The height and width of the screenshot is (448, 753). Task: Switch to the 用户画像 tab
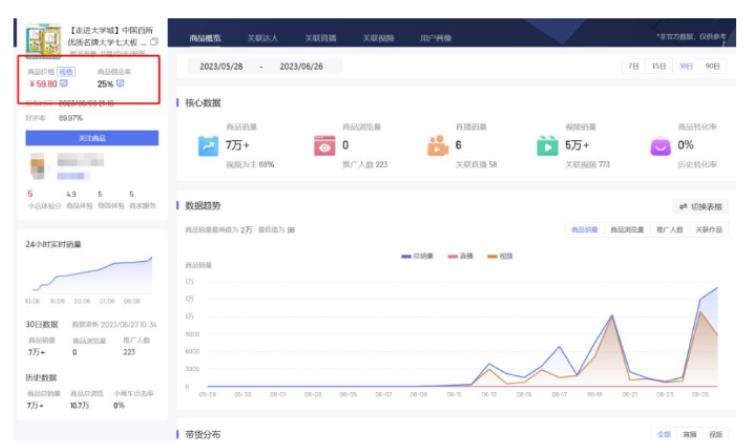tap(435, 38)
